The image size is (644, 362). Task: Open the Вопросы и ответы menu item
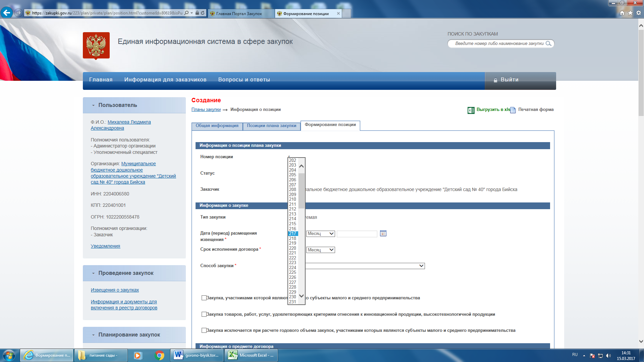[244, 80]
